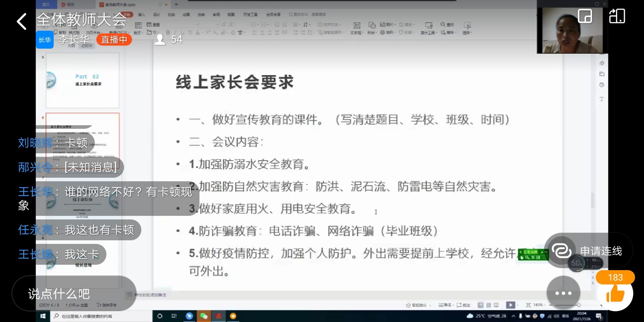Open the 开发工具 ribbon tab
This screenshot has height=322, width=644.
[x=250, y=14]
